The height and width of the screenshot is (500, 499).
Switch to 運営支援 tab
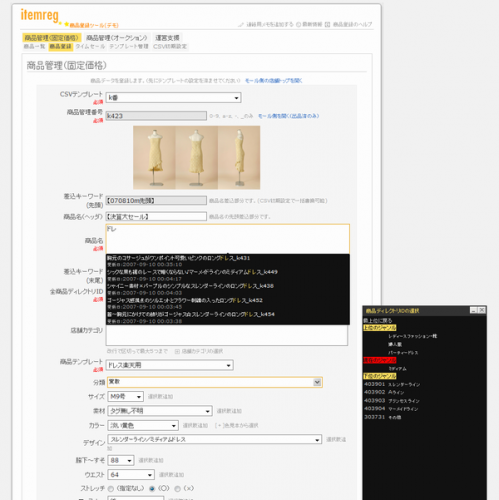click(167, 38)
